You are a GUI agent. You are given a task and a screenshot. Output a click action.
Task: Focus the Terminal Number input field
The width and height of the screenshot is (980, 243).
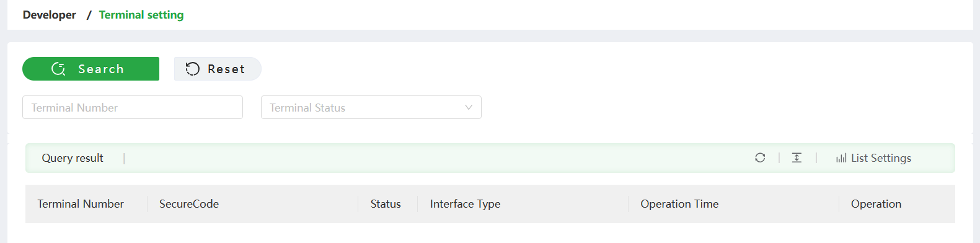point(133,107)
